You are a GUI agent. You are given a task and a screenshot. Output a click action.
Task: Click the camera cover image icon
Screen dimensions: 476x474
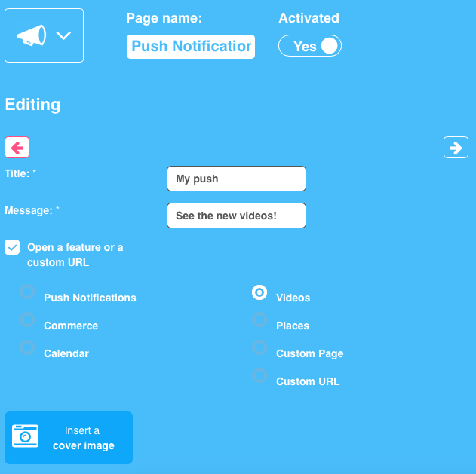[25, 437]
